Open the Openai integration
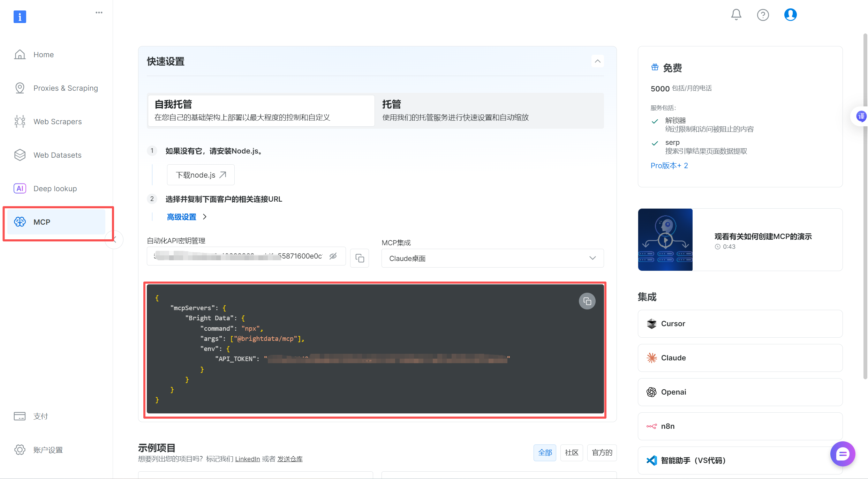This screenshot has width=868, height=479. (x=740, y=392)
